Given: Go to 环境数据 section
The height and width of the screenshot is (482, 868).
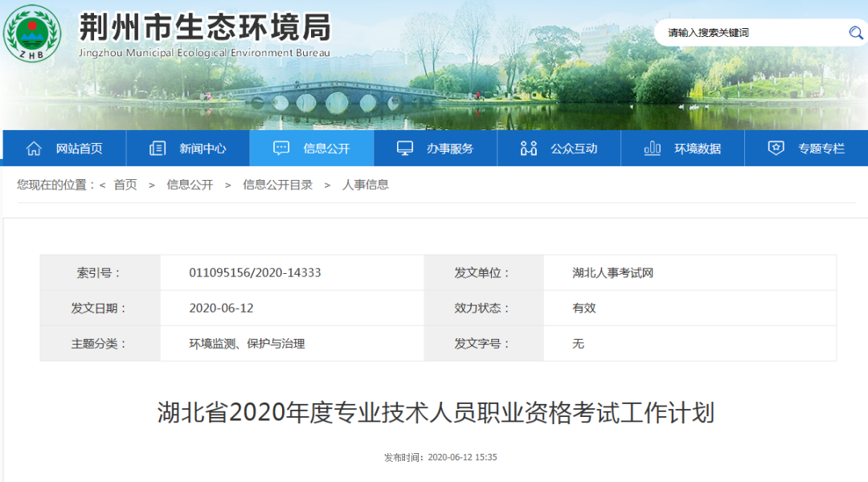Looking at the screenshot, I should coord(698,149).
